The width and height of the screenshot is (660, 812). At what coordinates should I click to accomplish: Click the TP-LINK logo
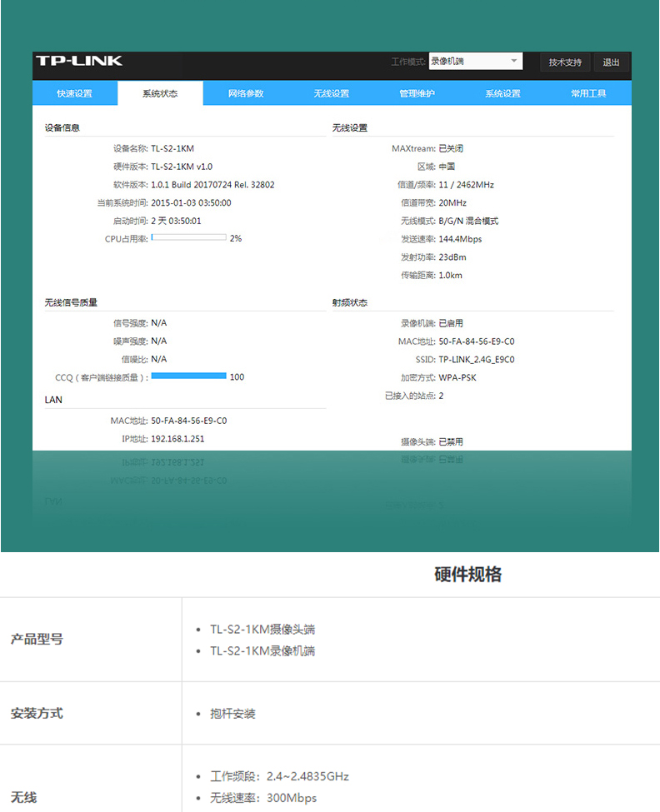79,61
